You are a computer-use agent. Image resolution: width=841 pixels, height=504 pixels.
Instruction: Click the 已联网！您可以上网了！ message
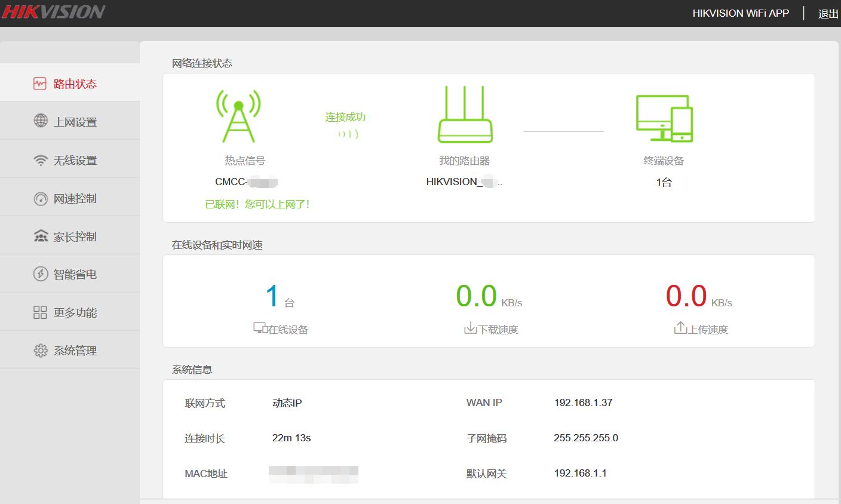coord(257,204)
